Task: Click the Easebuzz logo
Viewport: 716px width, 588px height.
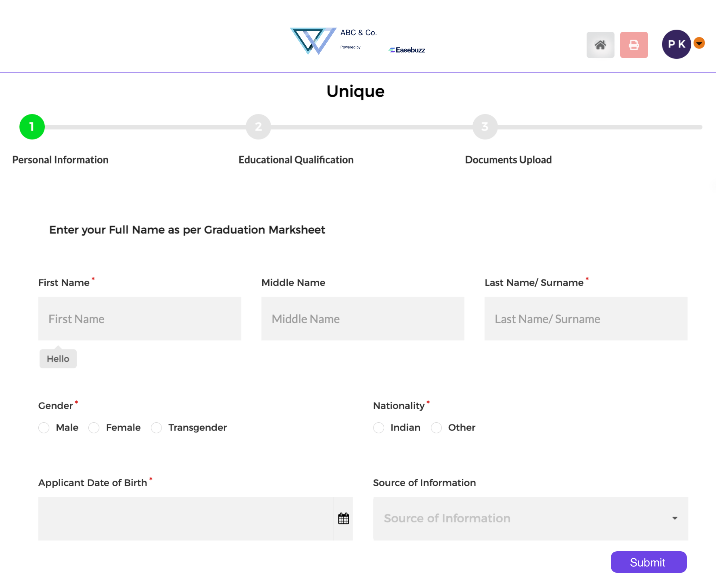Action: (407, 50)
